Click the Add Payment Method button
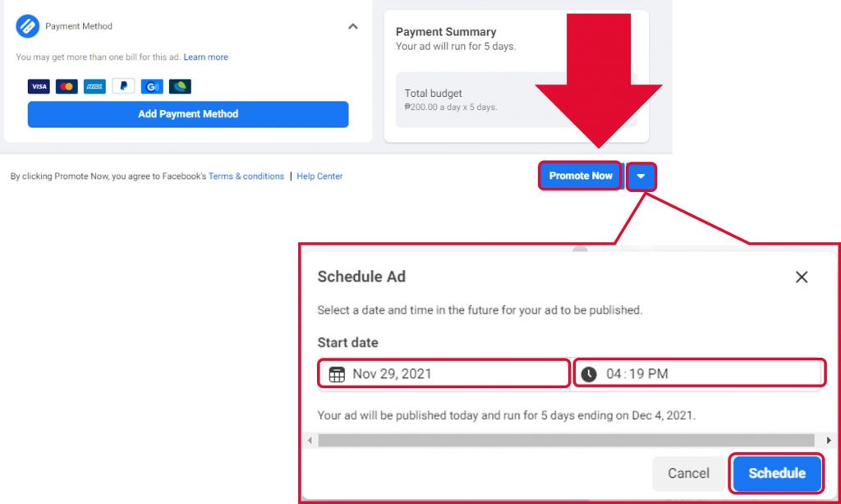Viewport: 841px width, 504px height. [188, 114]
